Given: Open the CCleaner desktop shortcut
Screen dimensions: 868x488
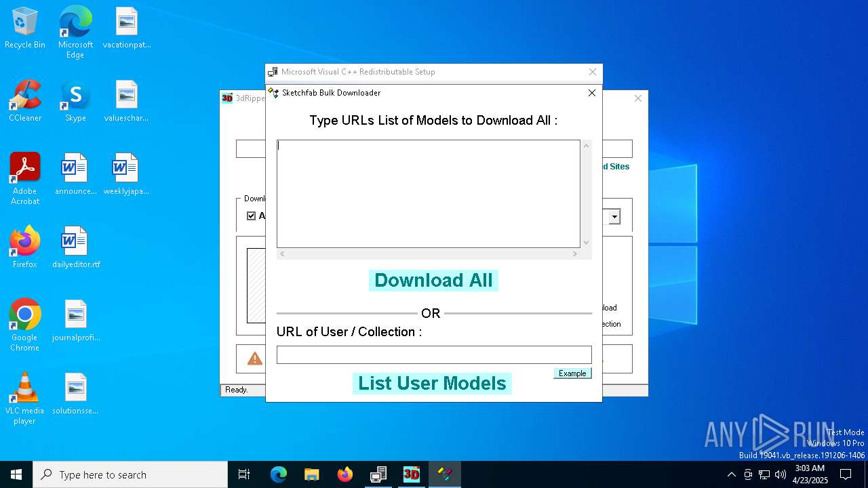Looking at the screenshot, I should pos(25,102).
